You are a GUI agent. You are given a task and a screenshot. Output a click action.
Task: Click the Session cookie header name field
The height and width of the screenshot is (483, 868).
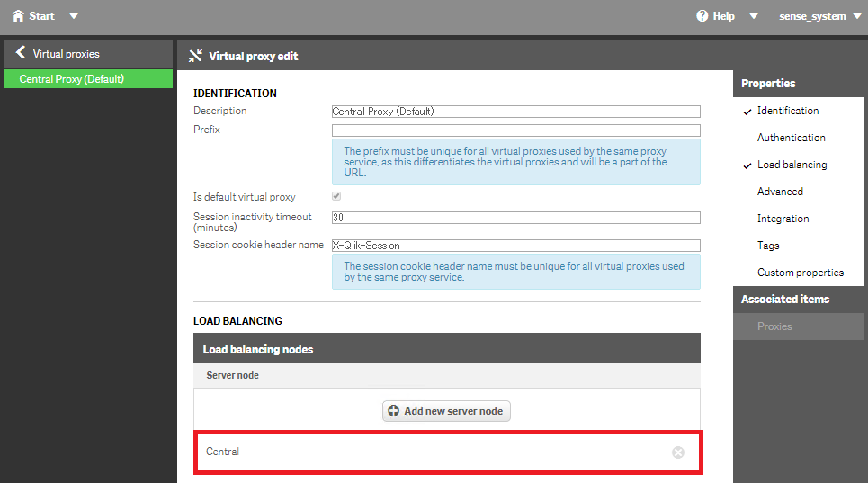[x=515, y=246]
